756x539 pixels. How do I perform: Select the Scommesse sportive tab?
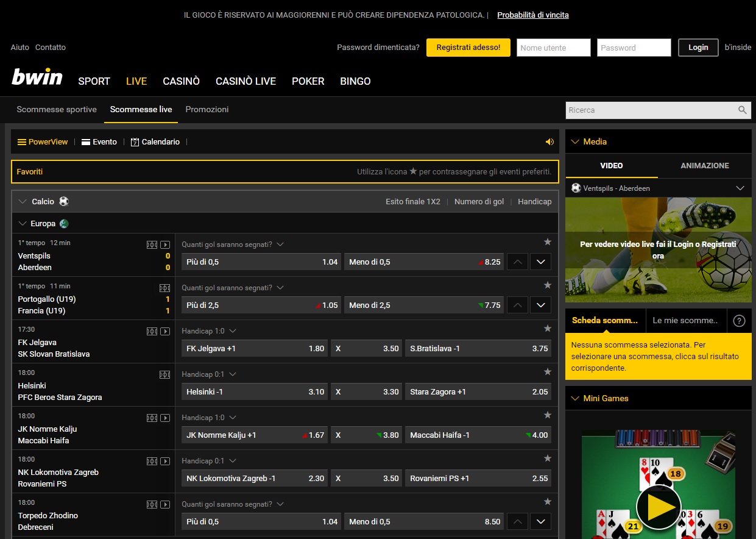57,110
